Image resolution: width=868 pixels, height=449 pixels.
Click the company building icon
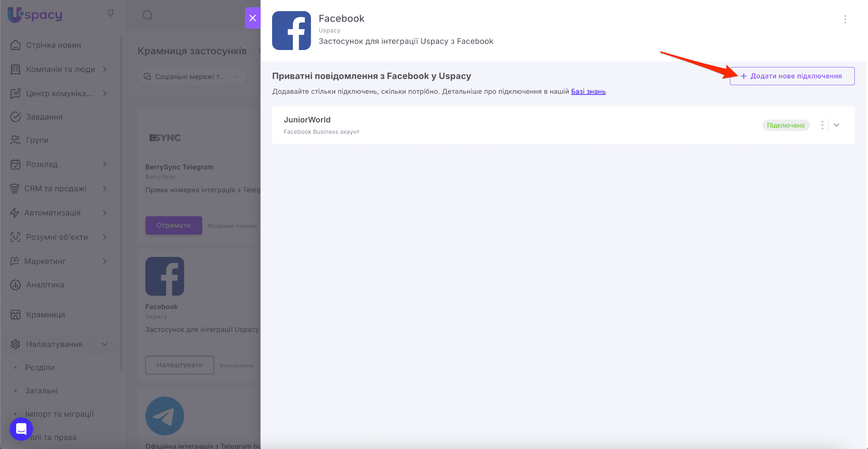click(x=16, y=69)
